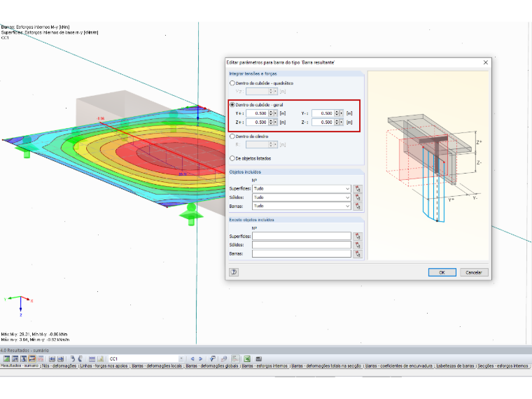Image resolution: width=532 pixels, height=399 pixels.
Task: Go to previous load case arrow
Action: tap(192, 358)
